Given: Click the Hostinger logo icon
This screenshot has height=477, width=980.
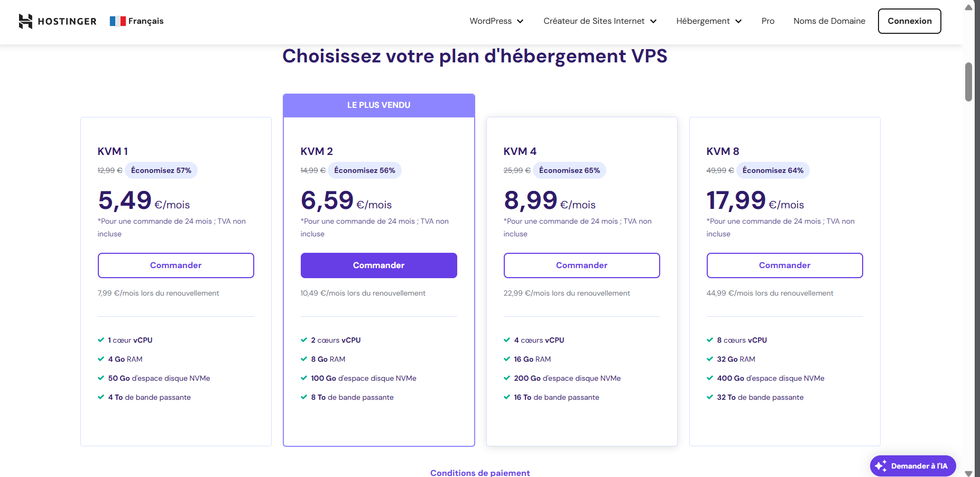Looking at the screenshot, I should tap(25, 21).
